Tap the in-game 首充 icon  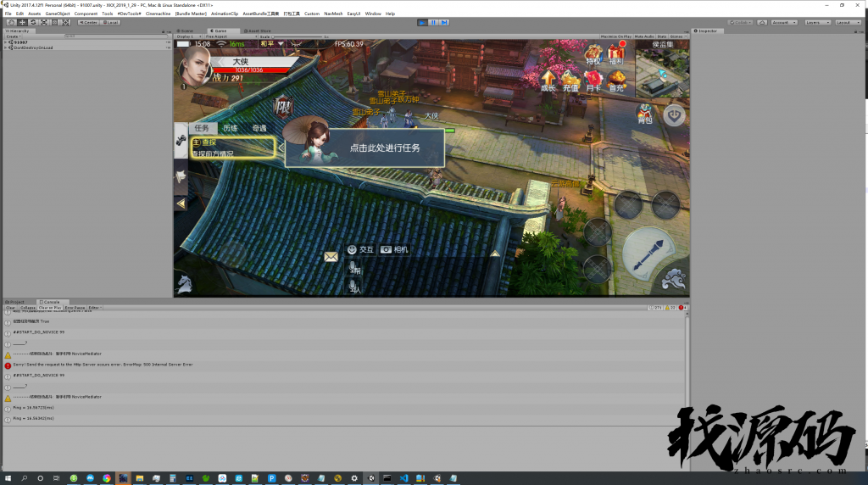pyautogui.click(x=616, y=81)
